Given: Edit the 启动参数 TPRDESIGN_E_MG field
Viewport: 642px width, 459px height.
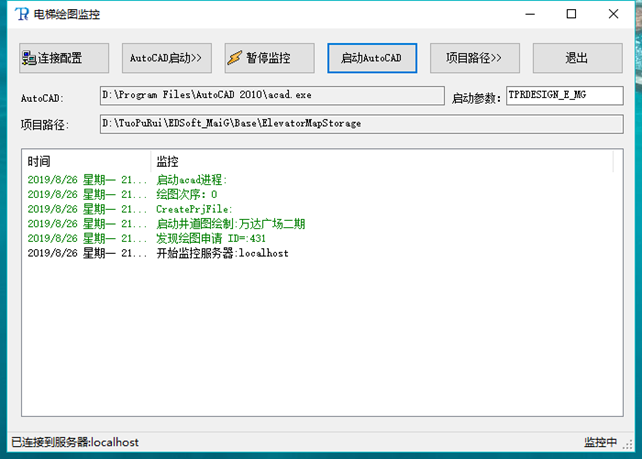Looking at the screenshot, I should pos(564,96).
